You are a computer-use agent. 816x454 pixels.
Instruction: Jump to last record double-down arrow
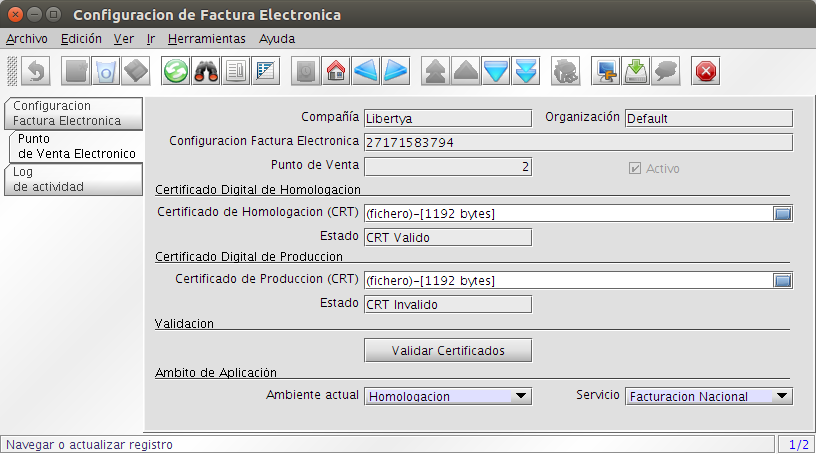pyautogui.click(x=526, y=71)
